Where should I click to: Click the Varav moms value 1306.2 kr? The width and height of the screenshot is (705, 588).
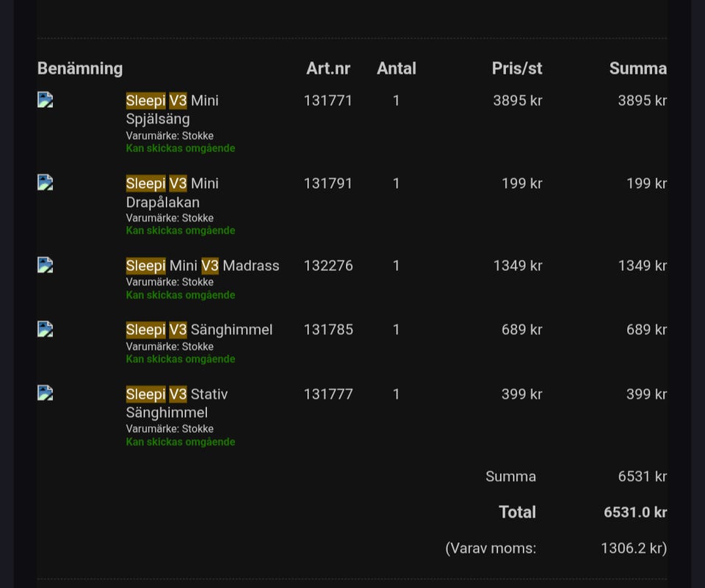click(x=633, y=548)
